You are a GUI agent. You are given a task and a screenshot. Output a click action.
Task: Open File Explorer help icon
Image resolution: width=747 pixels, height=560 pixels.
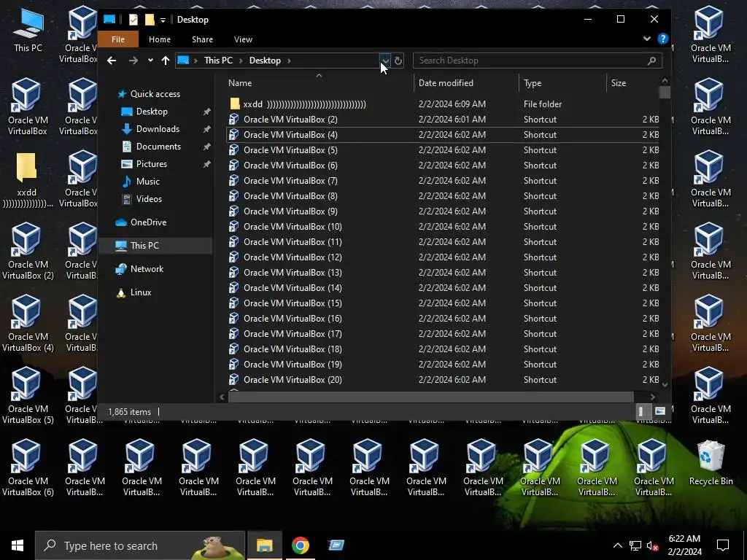pos(662,39)
